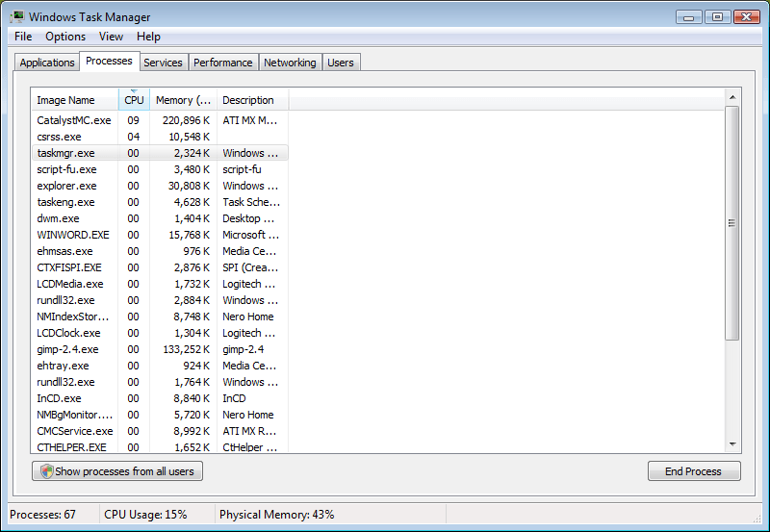Click Processes: 67 in status bar
770x532 pixels.
[42, 515]
